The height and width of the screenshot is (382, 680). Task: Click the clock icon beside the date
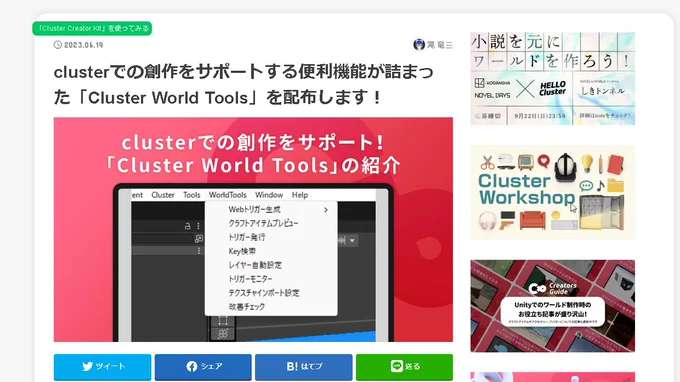58,45
